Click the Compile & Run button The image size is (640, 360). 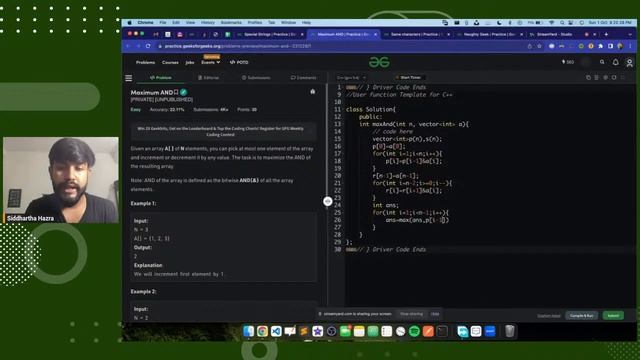pyautogui.click(x=582, y=316)
